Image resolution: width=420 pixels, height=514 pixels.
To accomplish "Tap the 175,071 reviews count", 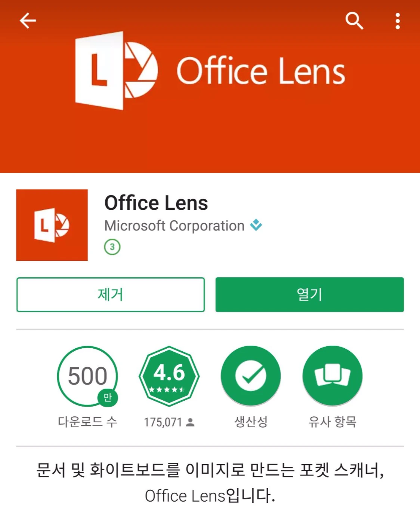I will click(169, 422).
